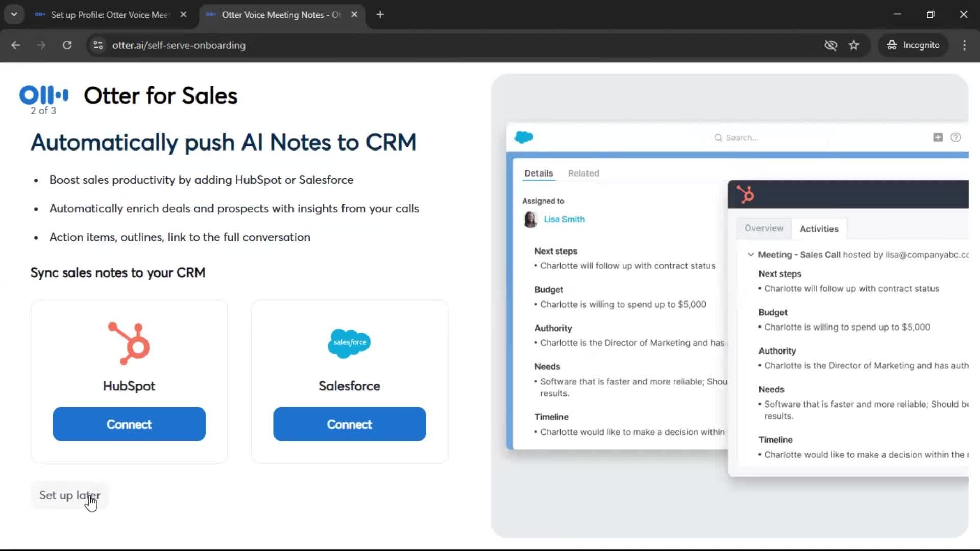Viewport: 980px width, 551px height.
Task: Click the 'Assigned to' label in preview
Action: (543, 201)
